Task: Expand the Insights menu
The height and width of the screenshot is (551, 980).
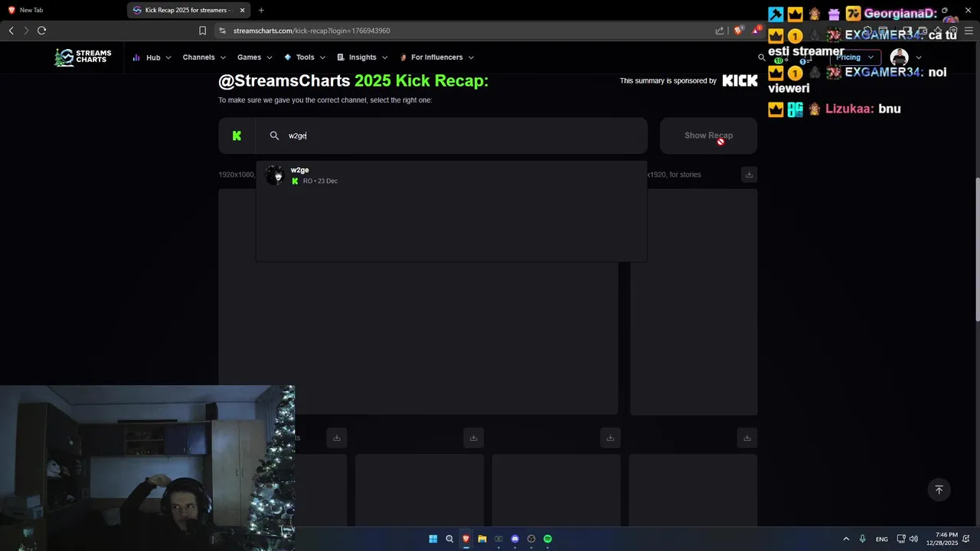Action: 362,57
